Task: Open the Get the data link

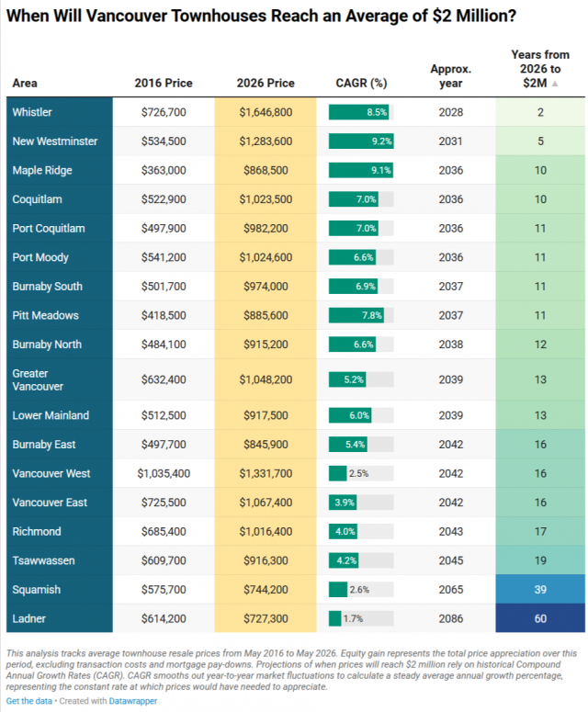Action: click(x=28, y=701)
